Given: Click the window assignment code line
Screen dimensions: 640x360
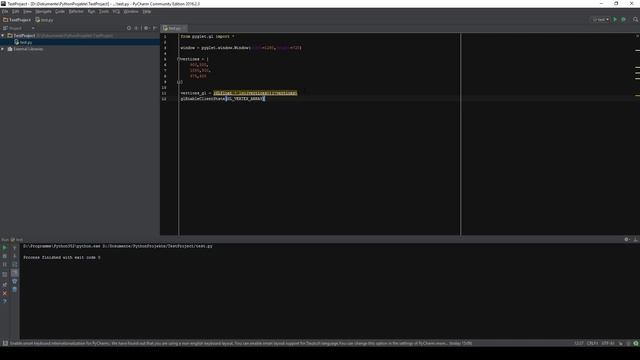Looking at the screenshot, I should point(241,48).
